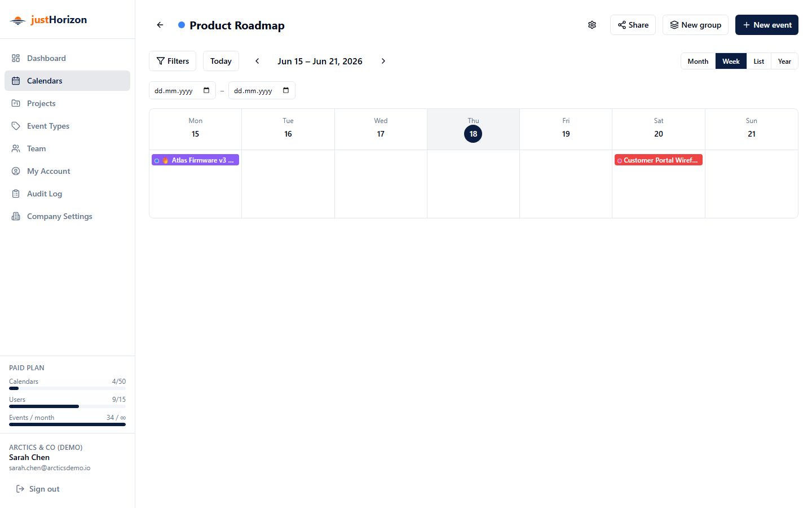The height and width of the screenshot is (508, 812).
Task: Click the blue calendar color dot
Action: click(182, 25)
